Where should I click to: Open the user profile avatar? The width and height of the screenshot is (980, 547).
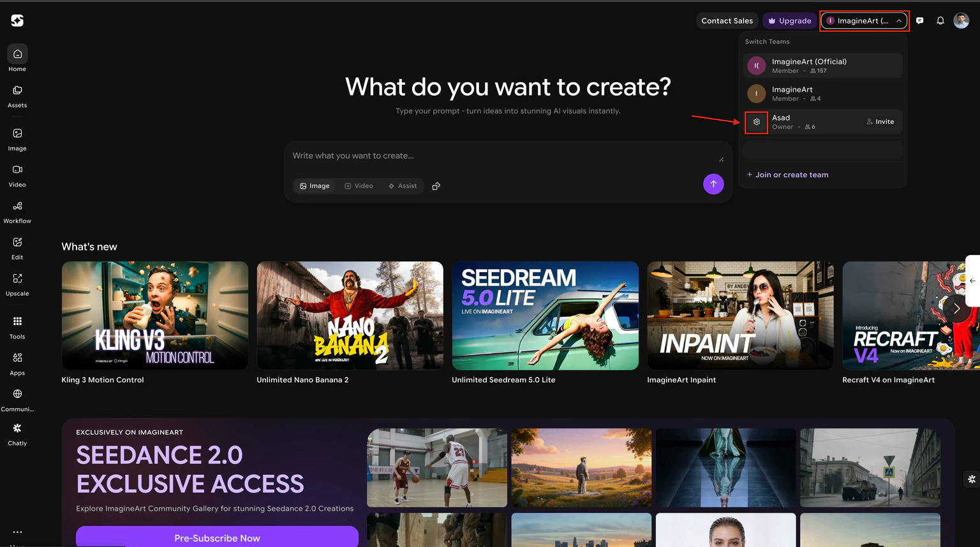pos(961,20)
